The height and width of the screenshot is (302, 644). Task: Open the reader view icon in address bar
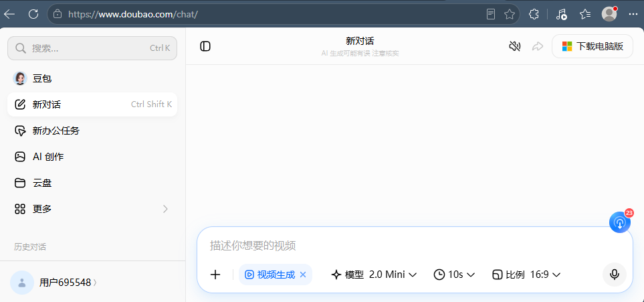(490, 15)
